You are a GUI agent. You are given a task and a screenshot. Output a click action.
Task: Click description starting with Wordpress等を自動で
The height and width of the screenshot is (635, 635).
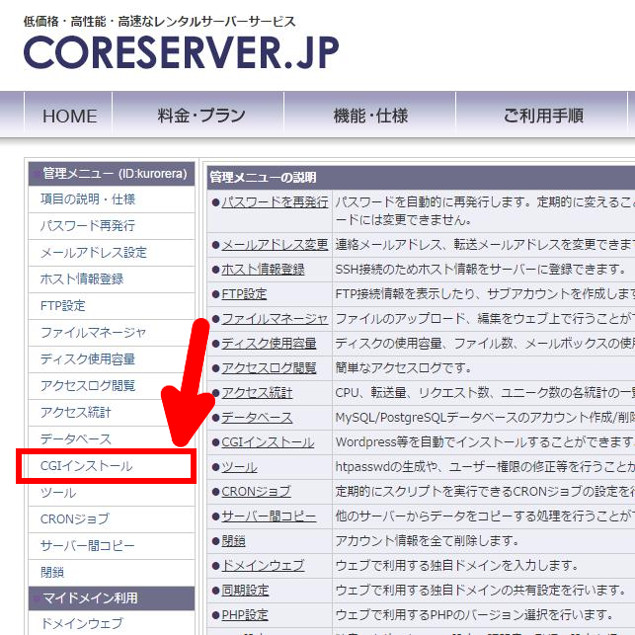point(485,442)
